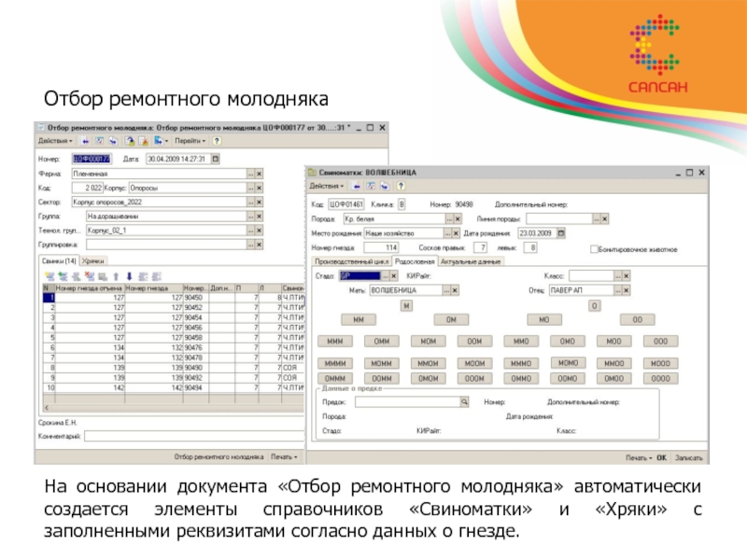Click search magnifier icon beside Предок field
747x560 pixels.
click(464, 402)
